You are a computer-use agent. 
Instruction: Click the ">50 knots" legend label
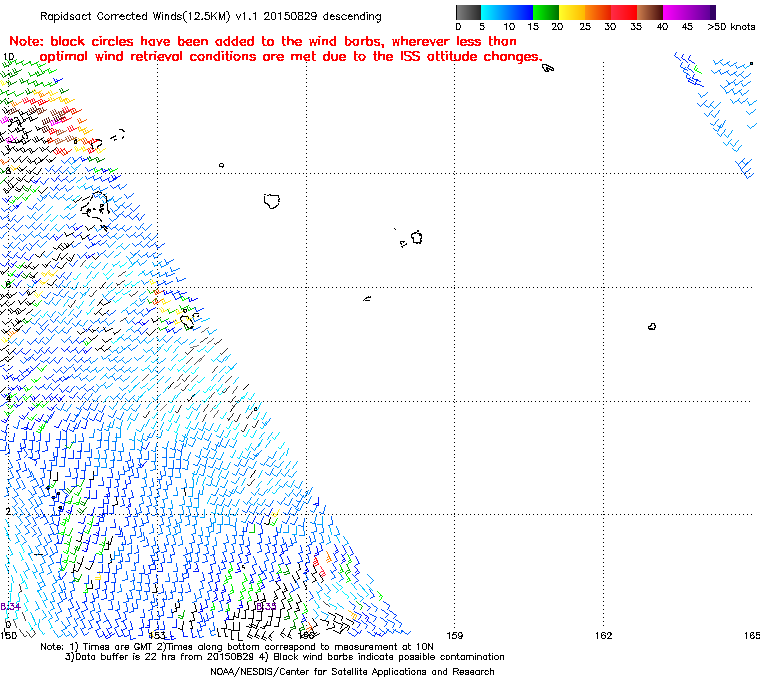coord(731,27)
